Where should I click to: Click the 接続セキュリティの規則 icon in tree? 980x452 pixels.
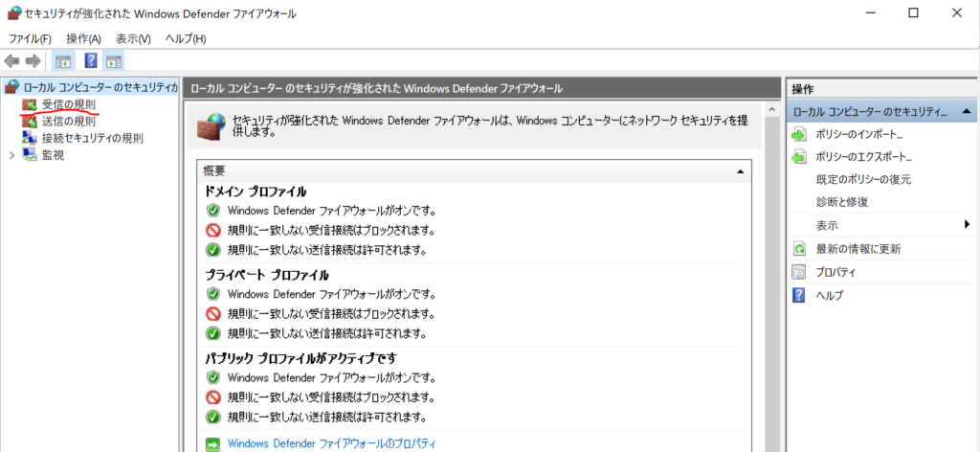30,138
